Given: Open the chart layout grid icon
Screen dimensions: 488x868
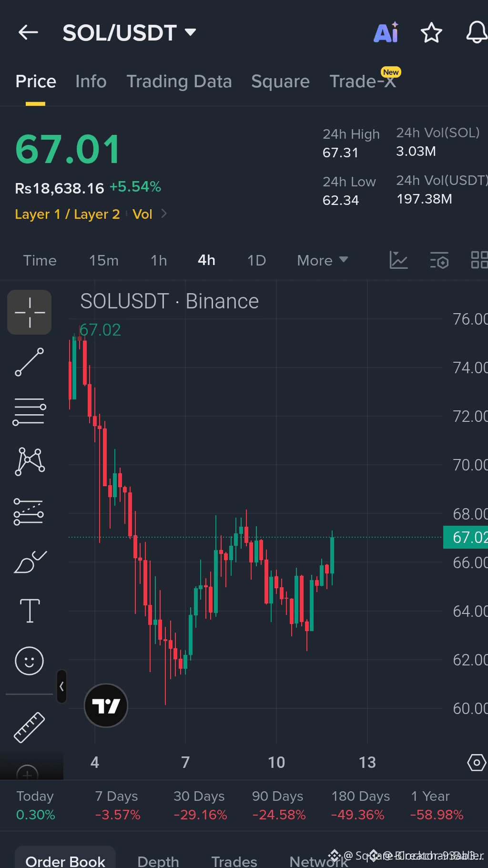Looking at the screenshot, I should click(479, 260).
